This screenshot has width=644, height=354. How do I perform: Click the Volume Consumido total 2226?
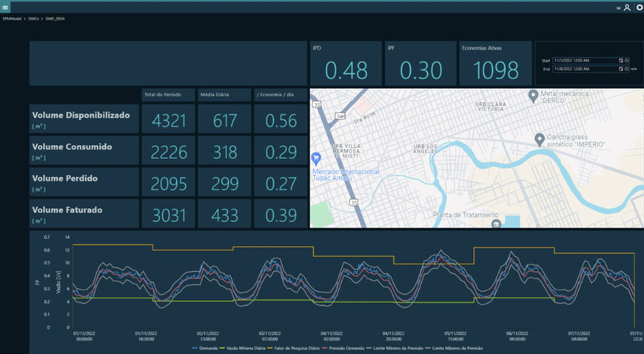point(169,152)
